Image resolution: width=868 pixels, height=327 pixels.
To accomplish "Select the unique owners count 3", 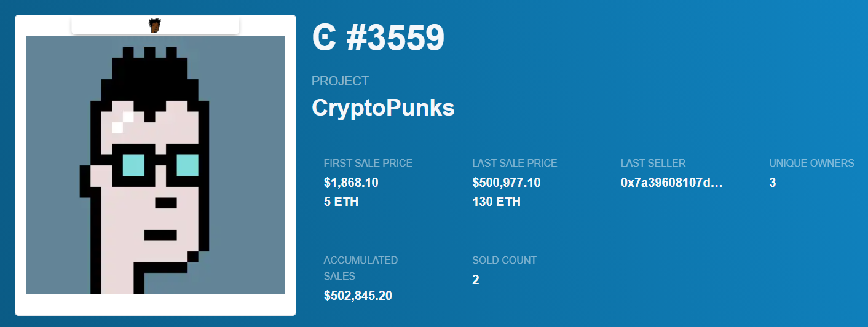I will point(773,183).
